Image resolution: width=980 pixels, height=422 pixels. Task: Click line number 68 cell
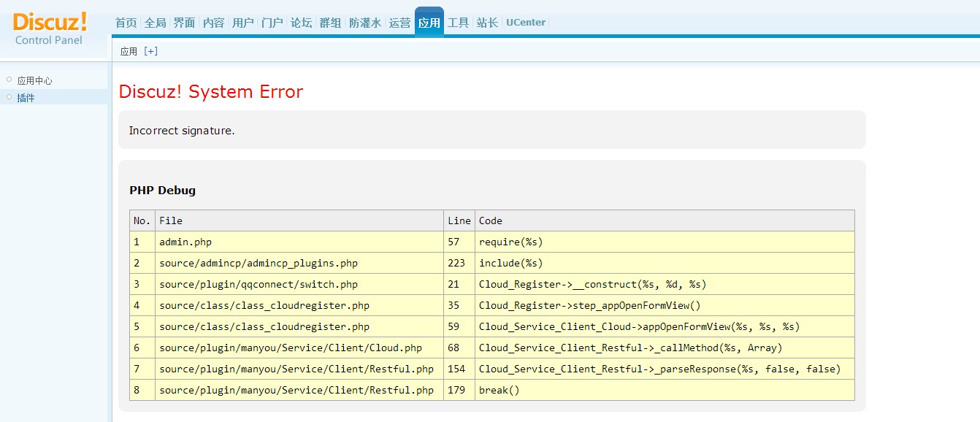tap(459, 348)
